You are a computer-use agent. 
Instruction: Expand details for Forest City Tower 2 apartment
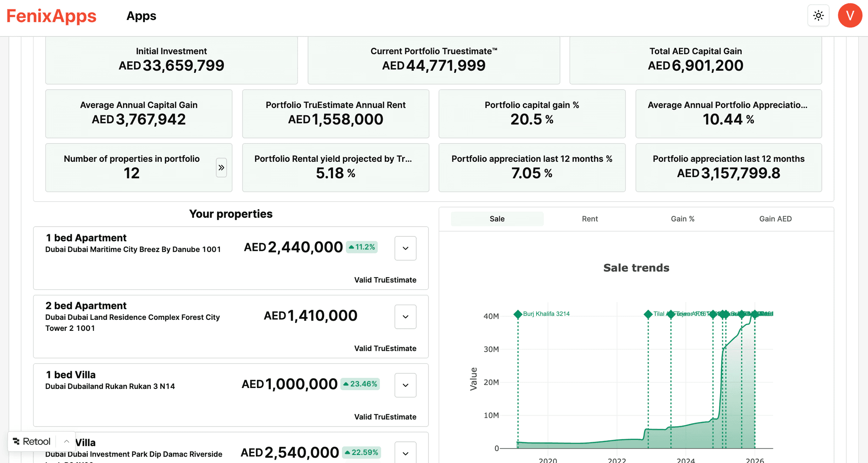(405, 316)
